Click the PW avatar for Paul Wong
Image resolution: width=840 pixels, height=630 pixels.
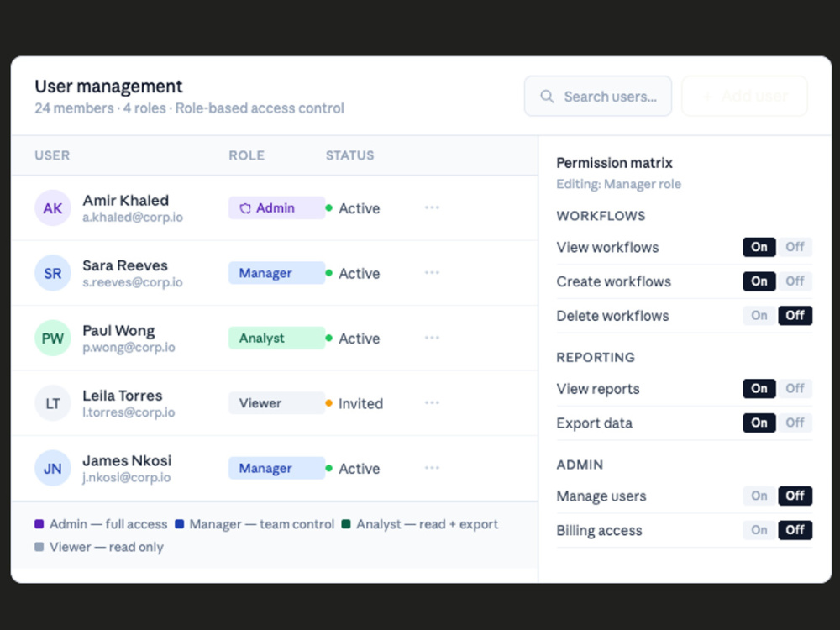(x=52, y=338)
